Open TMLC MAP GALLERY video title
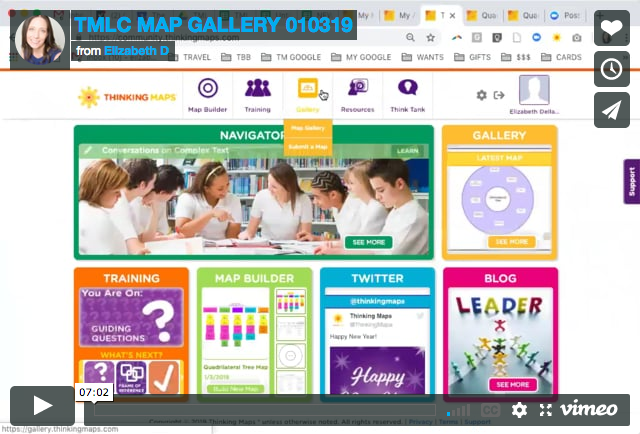The width and height of the screenshot is (640, 434). [213, 24]
